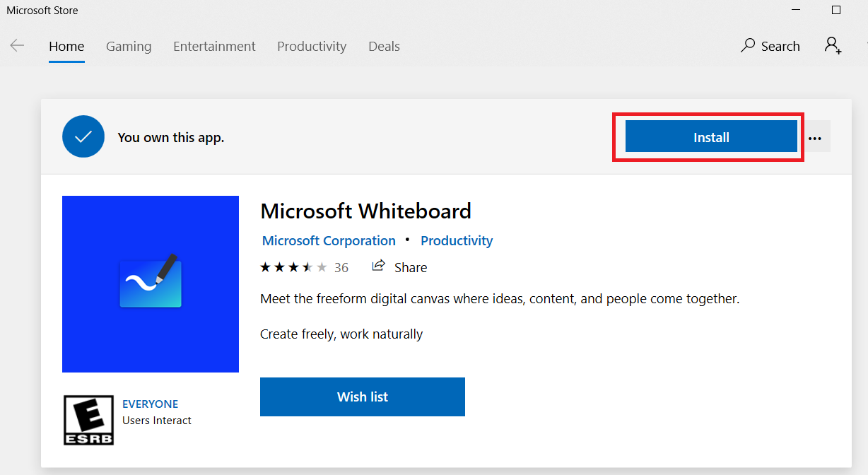Click 'Users Interact' label
868x475 pixels.
(157, 420)
